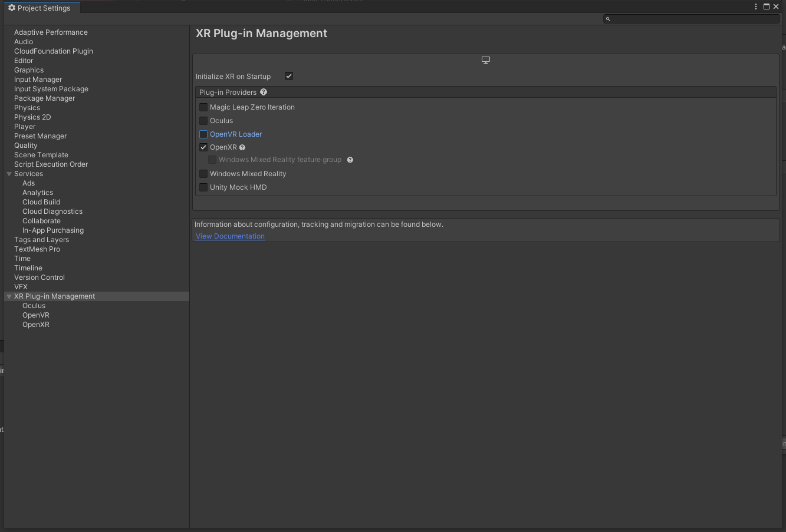Select the standalone desktop platform tab icon
Image resolution: width=786 pixels, height=532 pixels.
tap(486, 60)
